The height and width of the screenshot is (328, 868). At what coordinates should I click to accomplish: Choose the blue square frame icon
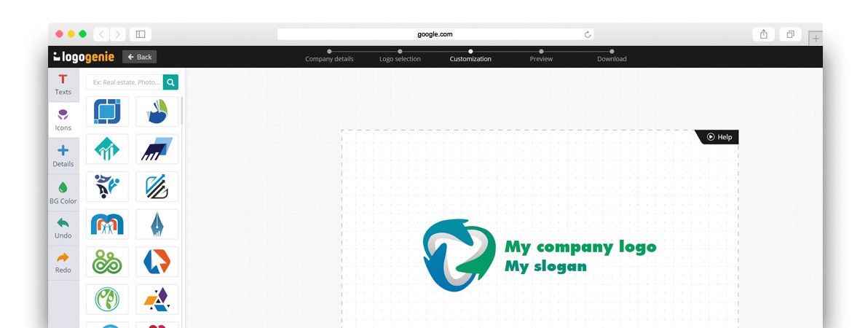point(107,112)
